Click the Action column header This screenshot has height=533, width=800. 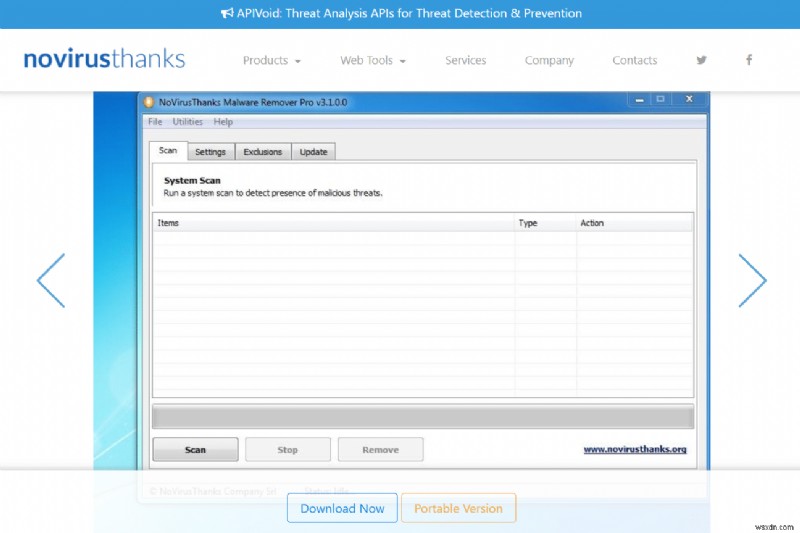tap(634, 223)
